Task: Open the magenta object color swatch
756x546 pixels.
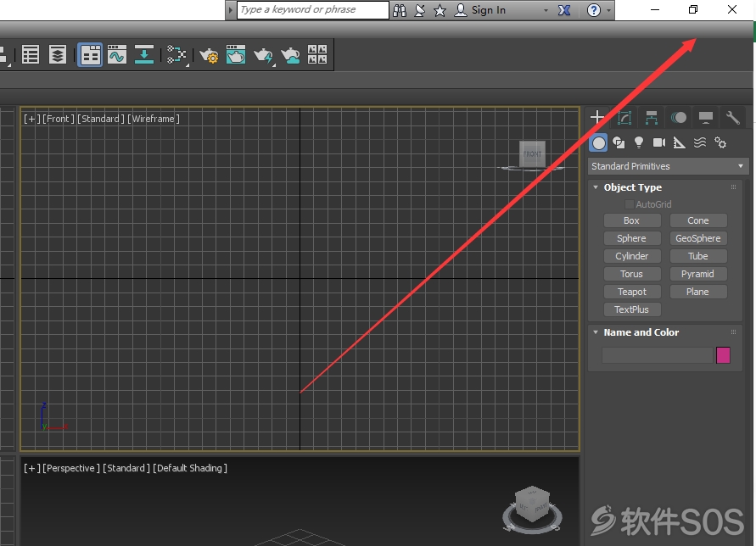Action: click(723, 355)
